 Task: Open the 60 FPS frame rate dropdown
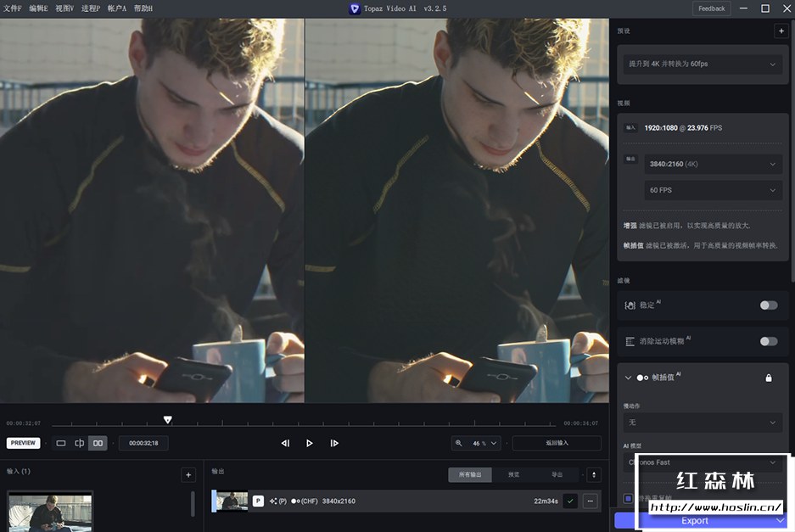(x=713, y=190)
